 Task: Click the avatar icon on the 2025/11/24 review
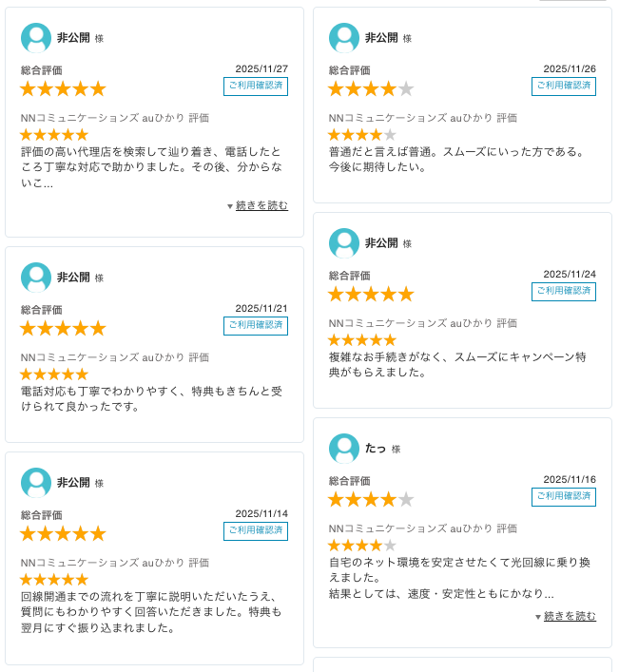(344, 243)
